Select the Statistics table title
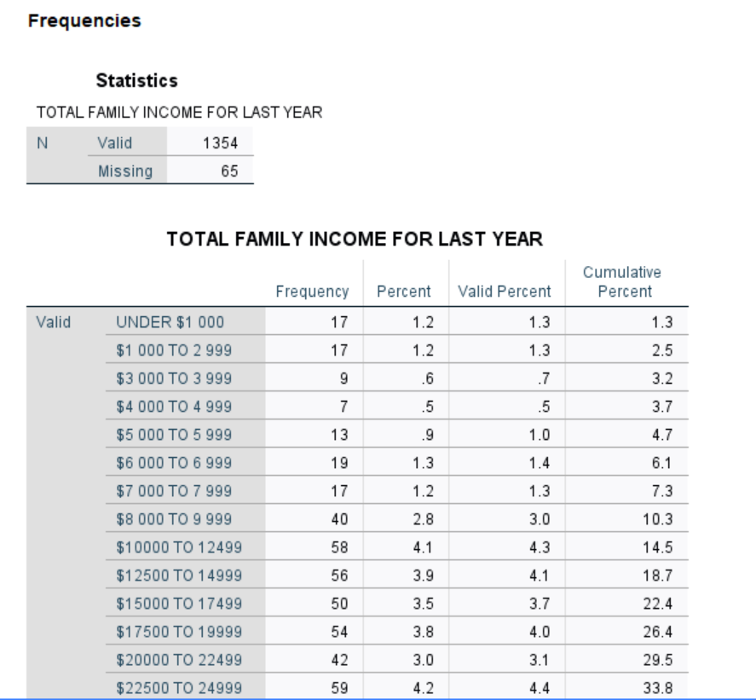756x700 pixels. click(x=137, y=80)
